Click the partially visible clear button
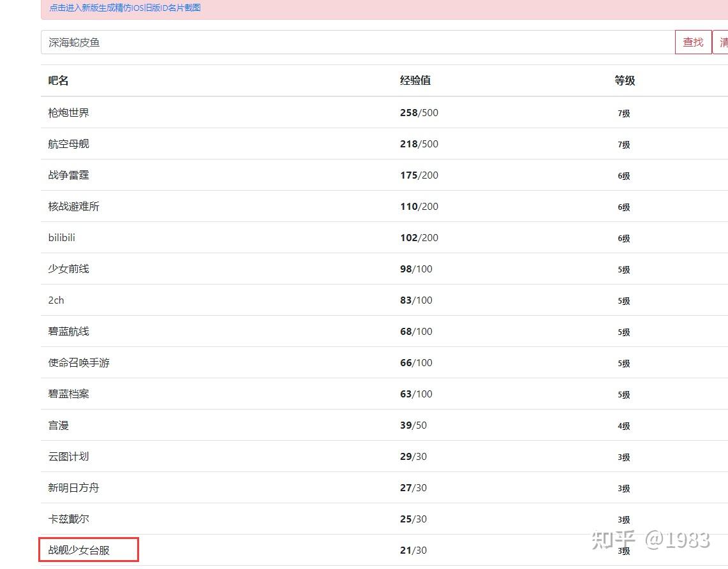The width and height of the screenshot is (728, 569). pos(720,42)
